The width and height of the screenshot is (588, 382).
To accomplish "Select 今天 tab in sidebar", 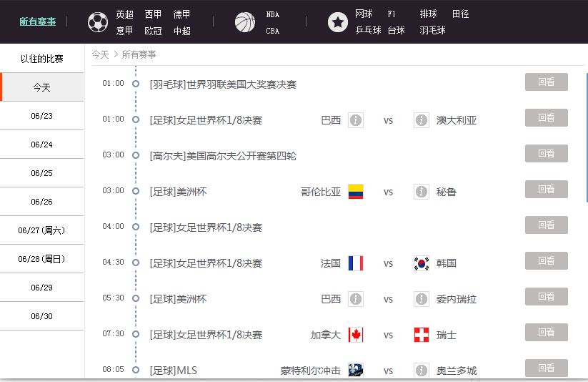I will coord(41,87).
